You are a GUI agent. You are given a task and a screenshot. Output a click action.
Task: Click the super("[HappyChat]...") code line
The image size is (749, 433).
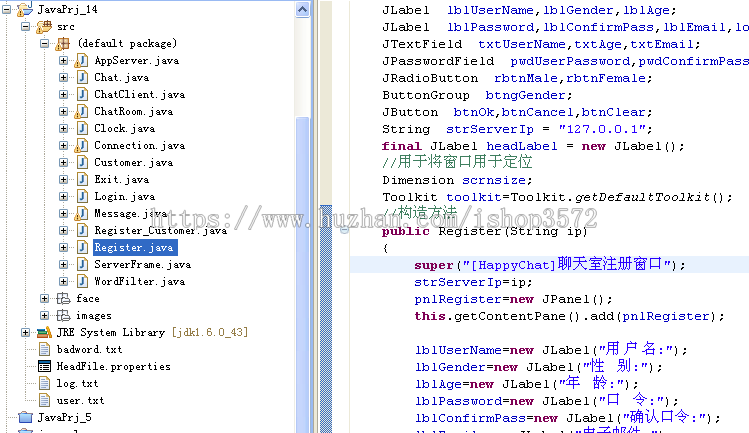pos(549,264)
